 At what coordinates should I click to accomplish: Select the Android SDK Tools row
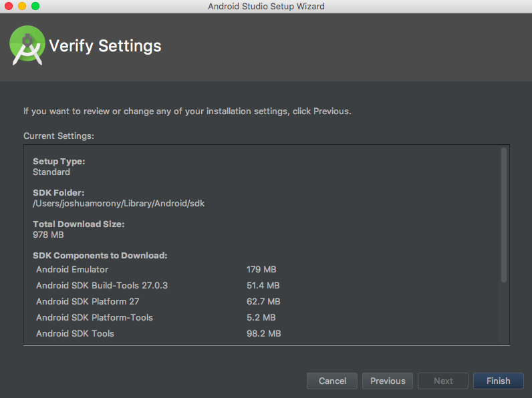tap(158, 333)
